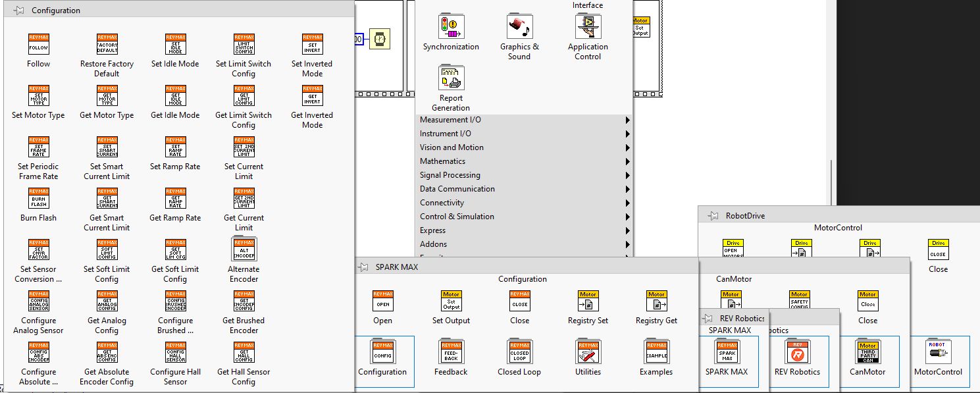Screen dimensions: 980x393
Task: Select the Set Current Limit VI
Action: point(244,147)
